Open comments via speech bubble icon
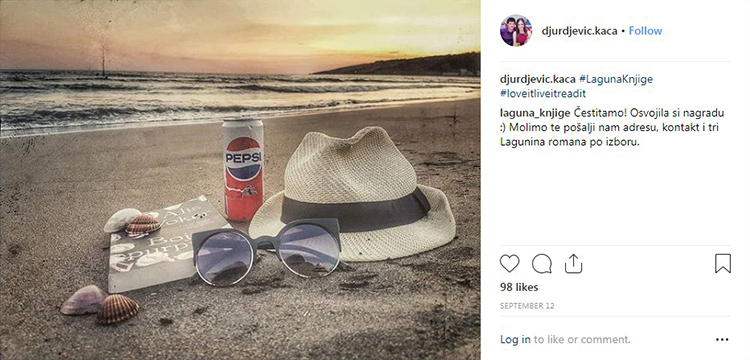The image size is (750, 360). point(542,263)
